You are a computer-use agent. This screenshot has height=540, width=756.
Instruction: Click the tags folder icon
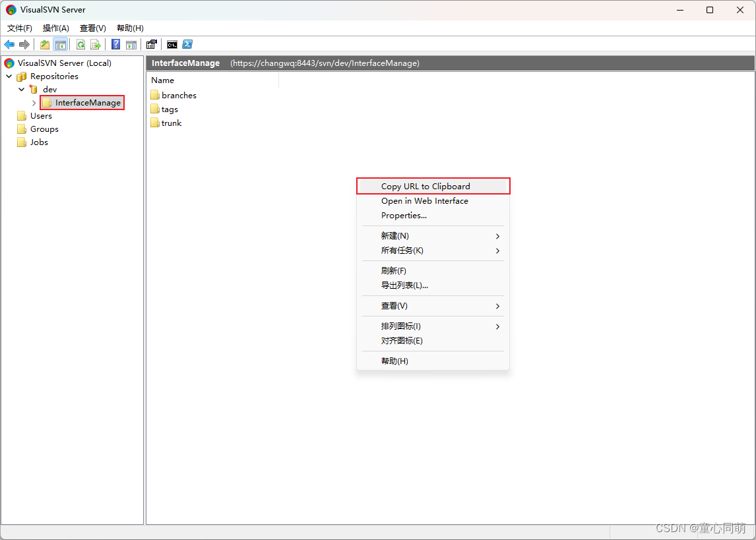155,109
